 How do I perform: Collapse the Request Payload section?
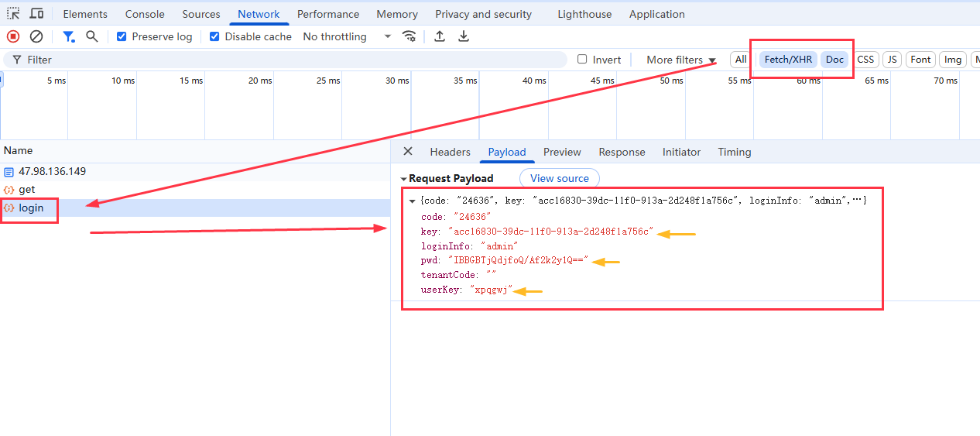click(403, 179)
